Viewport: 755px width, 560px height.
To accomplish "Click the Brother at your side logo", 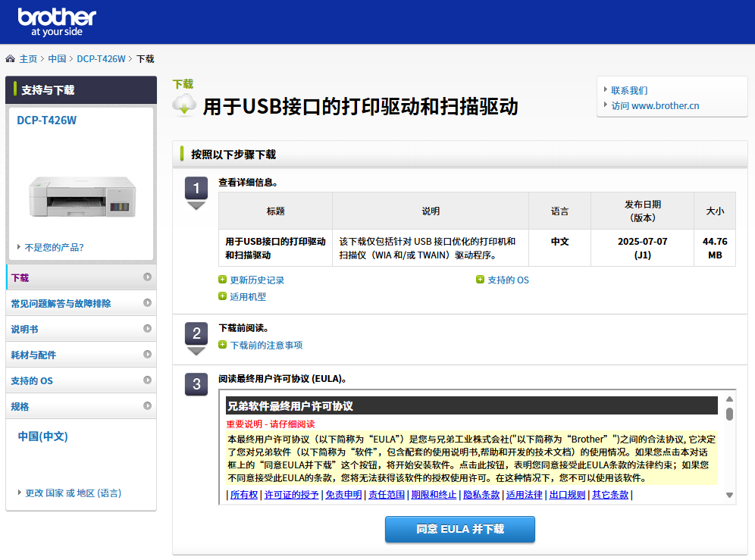I will [x=57, y=22].
